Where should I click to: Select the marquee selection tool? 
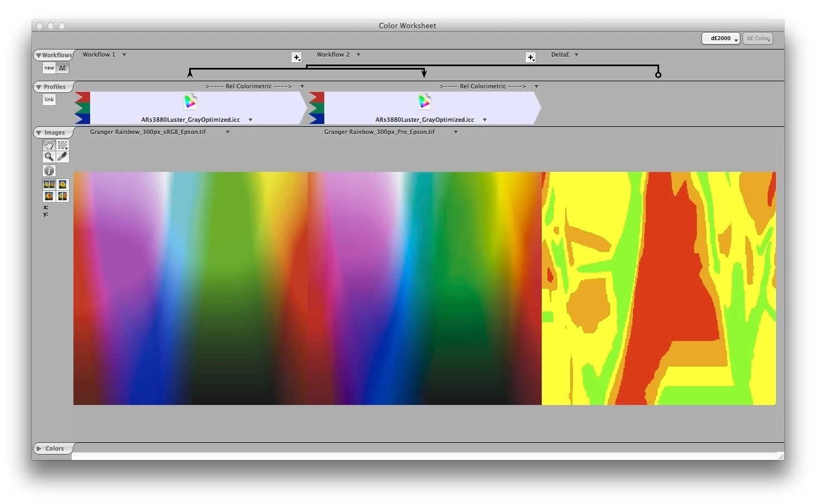[x=62, y=145]
